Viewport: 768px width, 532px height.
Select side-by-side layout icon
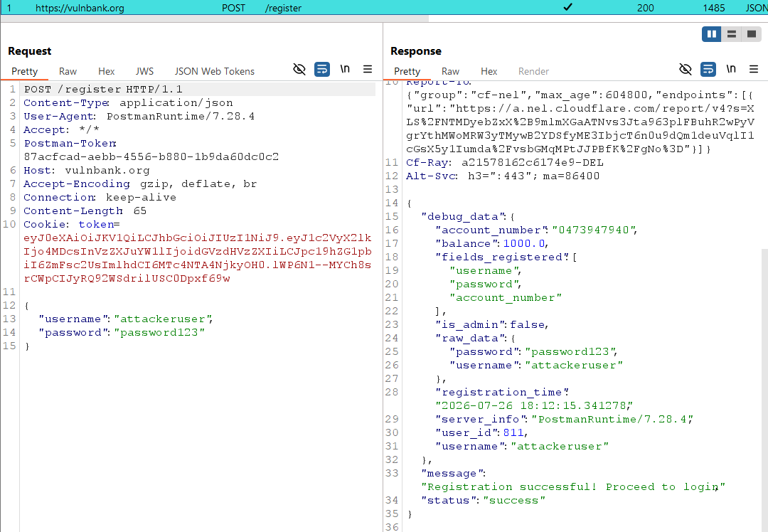tap(712, 34)
